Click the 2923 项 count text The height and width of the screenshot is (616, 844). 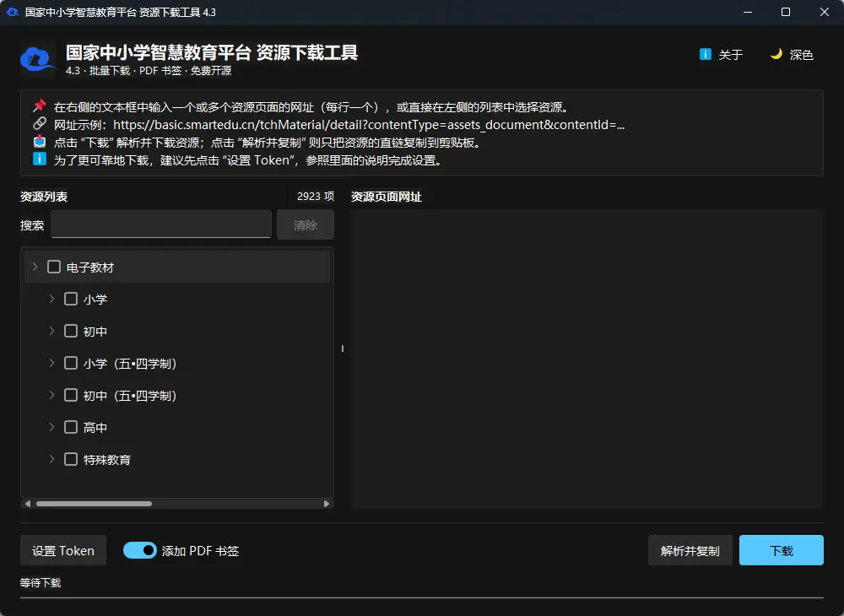coord(316,197)
